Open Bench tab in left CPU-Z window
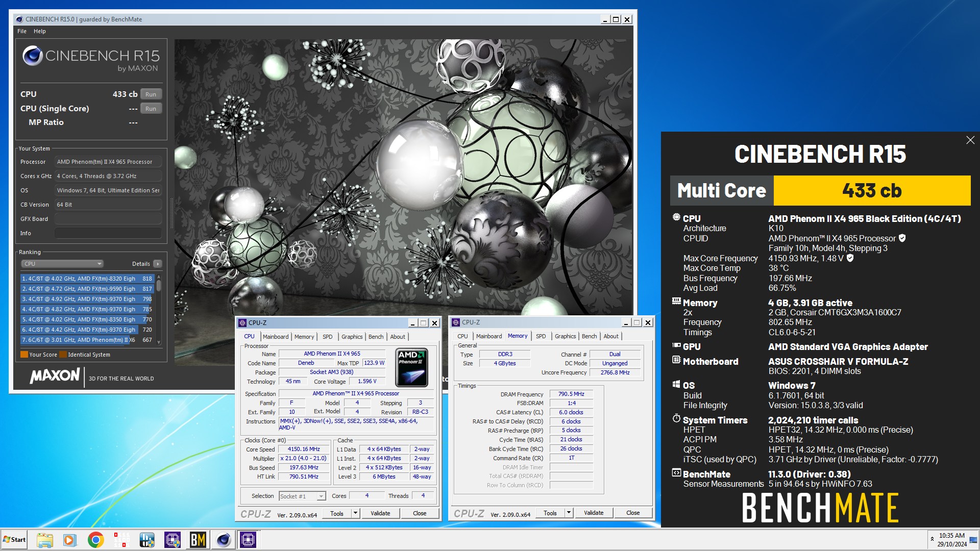 point(376,337)
